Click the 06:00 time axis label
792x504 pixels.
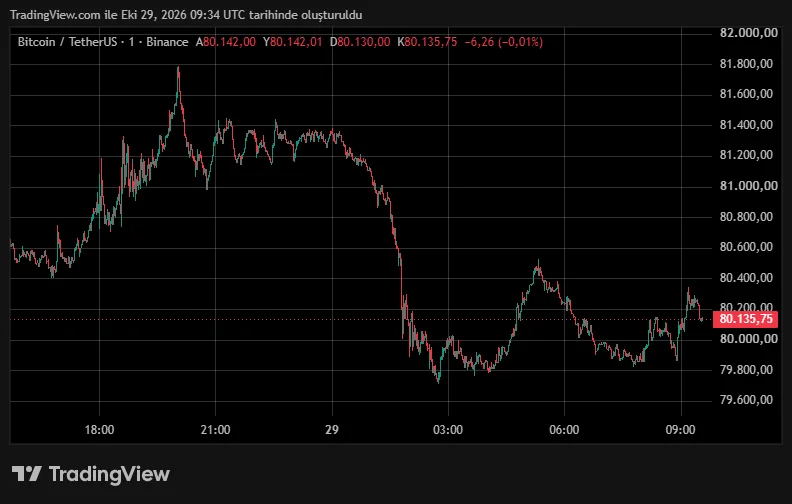564,430
